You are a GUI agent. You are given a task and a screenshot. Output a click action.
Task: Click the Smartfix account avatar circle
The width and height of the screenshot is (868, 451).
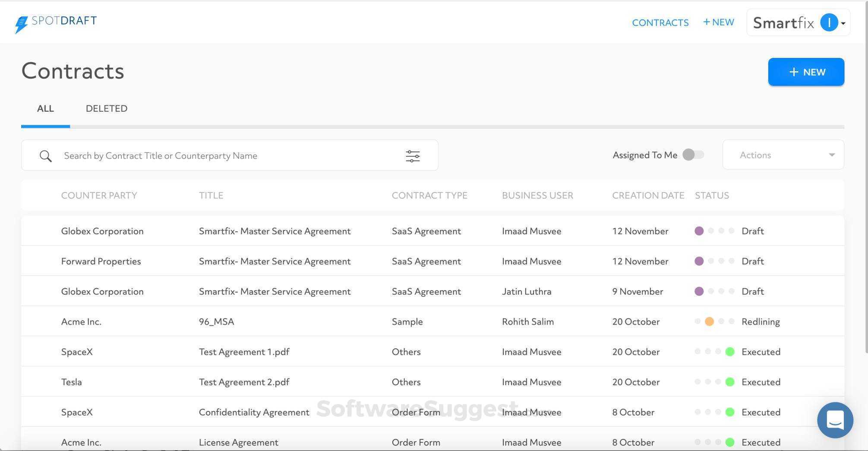[x=829, y=22]
